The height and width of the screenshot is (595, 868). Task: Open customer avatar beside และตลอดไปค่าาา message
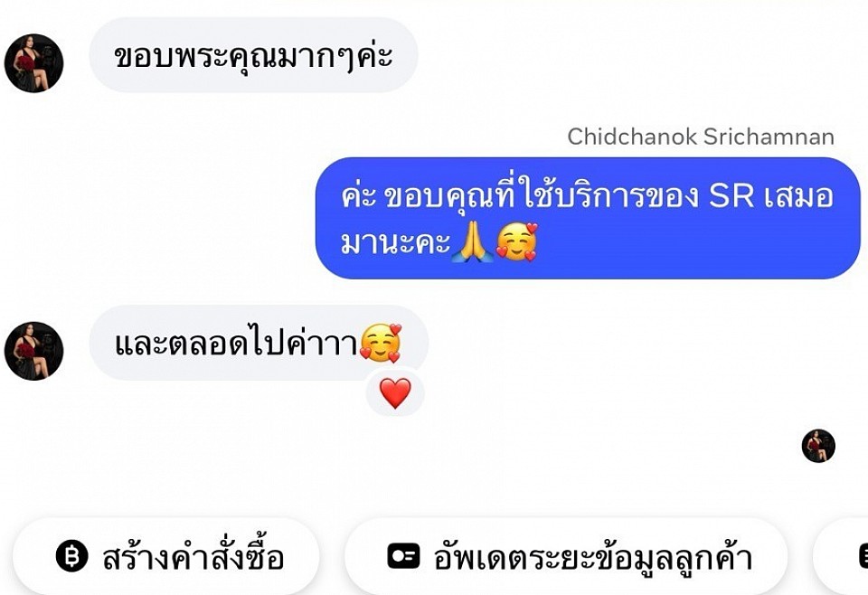pyautogui.click(x=33, y=350)
